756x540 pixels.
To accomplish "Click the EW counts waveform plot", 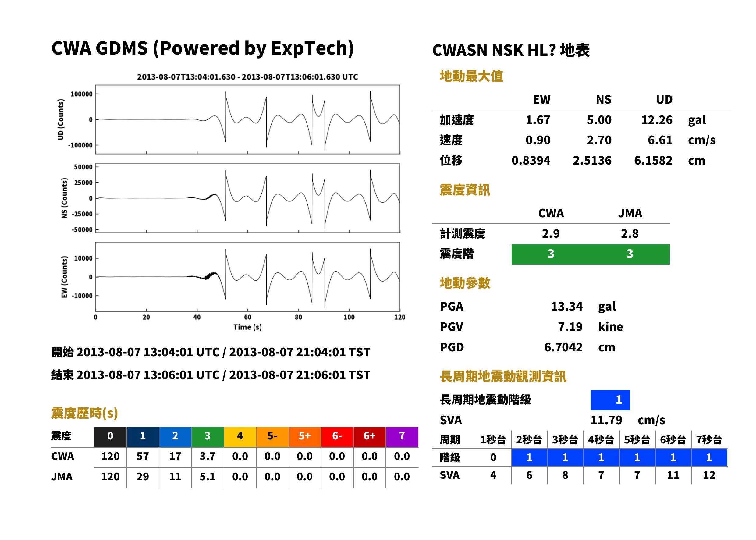I will (x=247, y=277).
